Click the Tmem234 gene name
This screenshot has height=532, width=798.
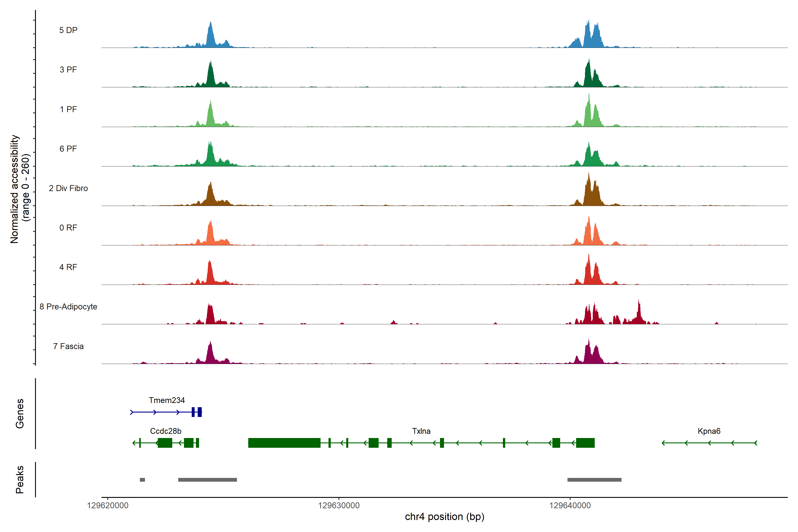click(167, 400)
